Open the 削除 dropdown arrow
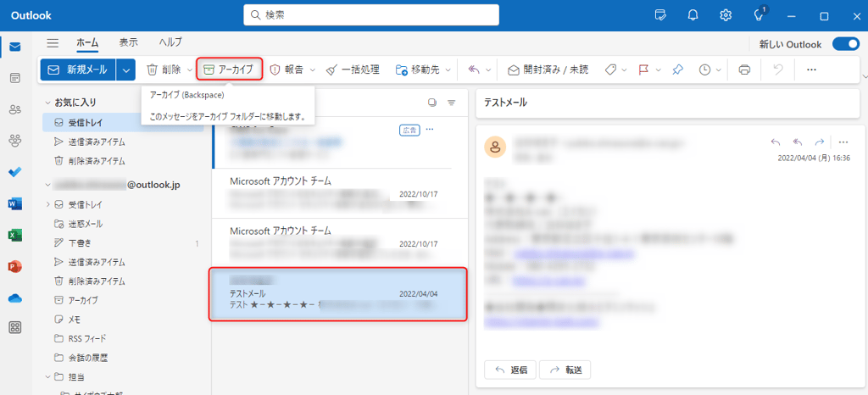 coord(189,70)
